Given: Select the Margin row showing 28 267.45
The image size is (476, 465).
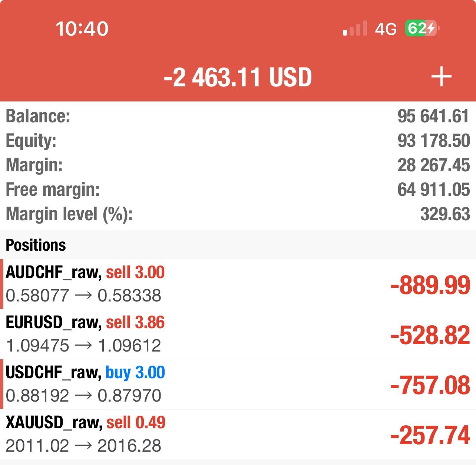Looking at the screenshot, I should [x=238, y=165].
